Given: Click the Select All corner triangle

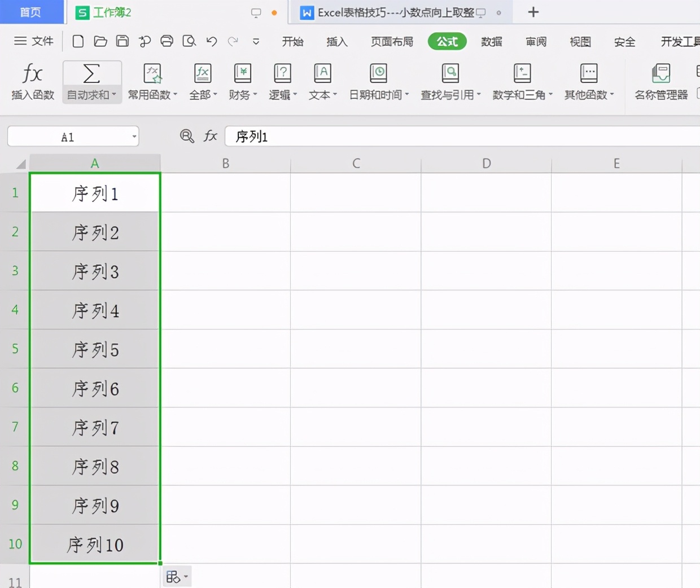Looking at the screenshot, I should tap(21, 164).
